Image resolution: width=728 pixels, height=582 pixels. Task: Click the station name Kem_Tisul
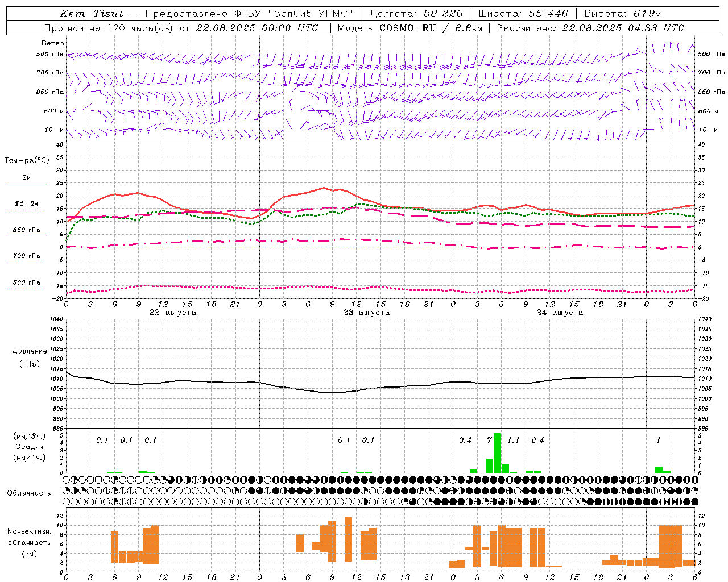(x=92, y=14)
